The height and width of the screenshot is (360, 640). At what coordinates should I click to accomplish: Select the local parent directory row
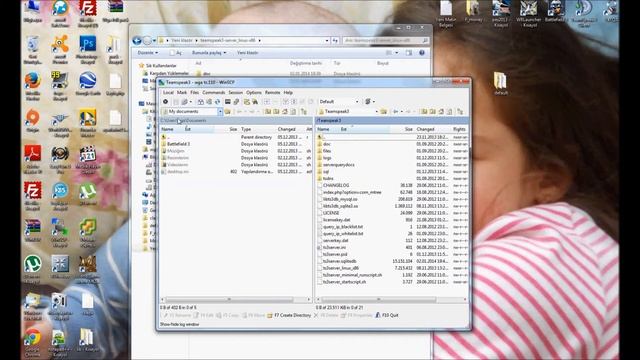pyautogui.click(x=236, y=137)
